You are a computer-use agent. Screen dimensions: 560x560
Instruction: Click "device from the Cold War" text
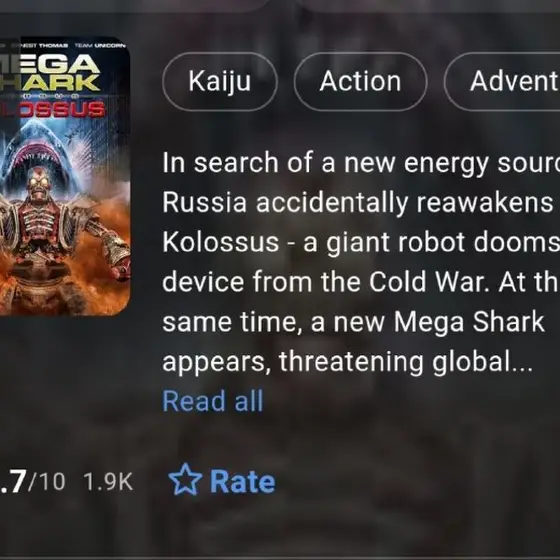point(361,281)
